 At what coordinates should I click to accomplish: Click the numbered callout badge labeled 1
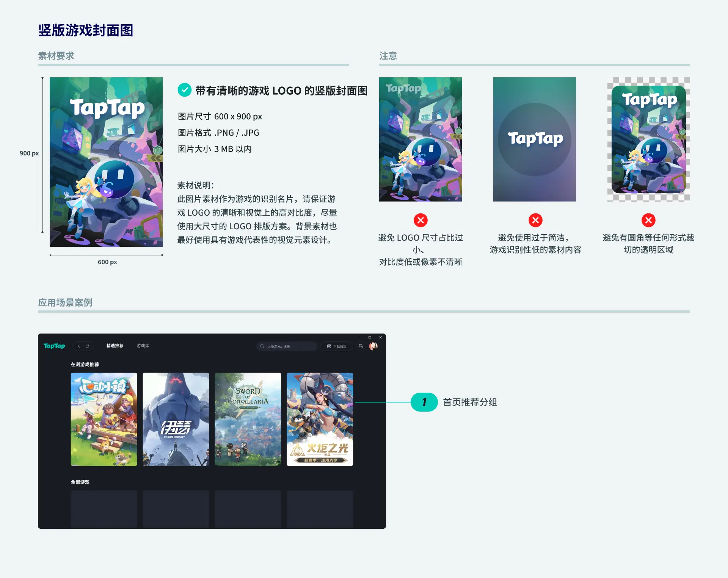pos(425,403)
